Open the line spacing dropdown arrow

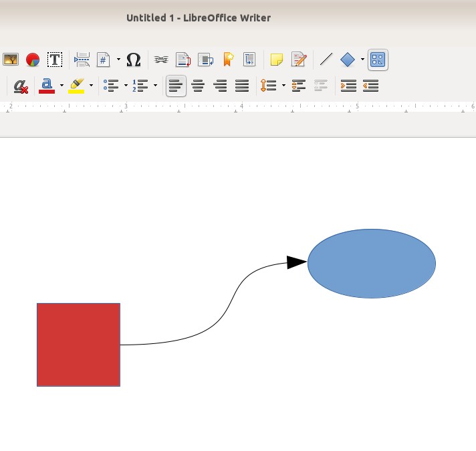[x=283, y=86]
